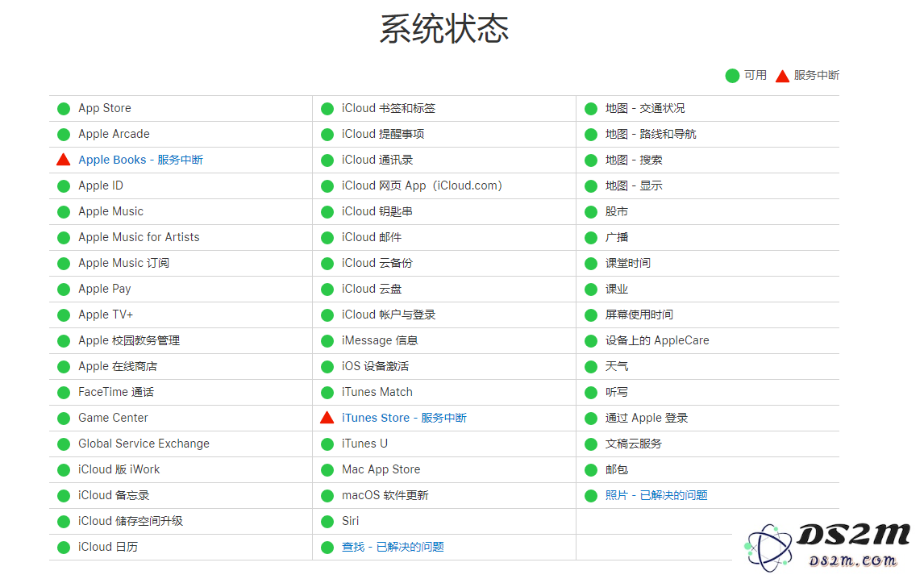Select the 屏幕使用时间 row text
The image size is (924, 575).
point(639,315)
